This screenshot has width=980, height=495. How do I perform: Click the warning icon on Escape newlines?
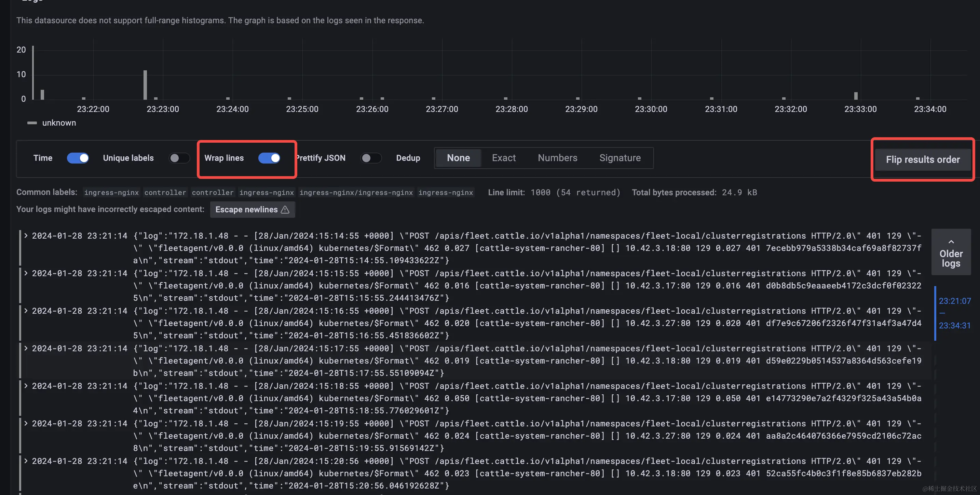285,210
